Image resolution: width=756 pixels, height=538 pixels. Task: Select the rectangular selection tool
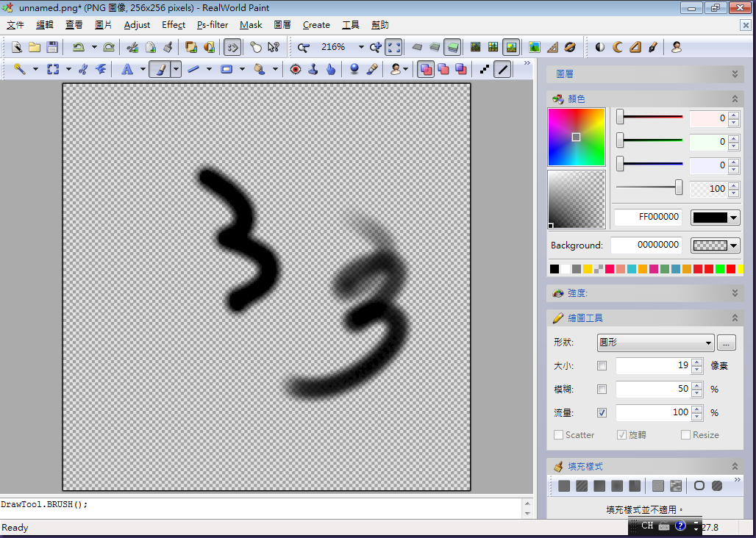(x=52, y=69)
